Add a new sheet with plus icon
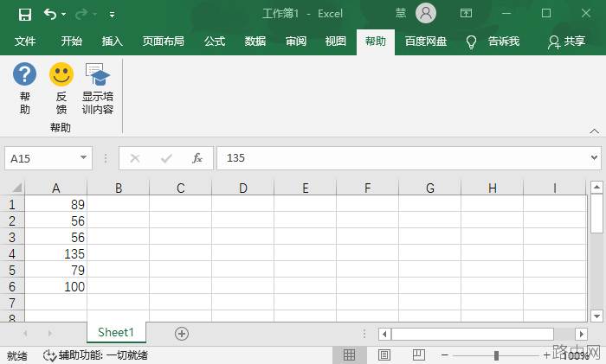Image resolution: width=606 pixels, height=364 pixels. pyautogui.click(x=182, y=334)
